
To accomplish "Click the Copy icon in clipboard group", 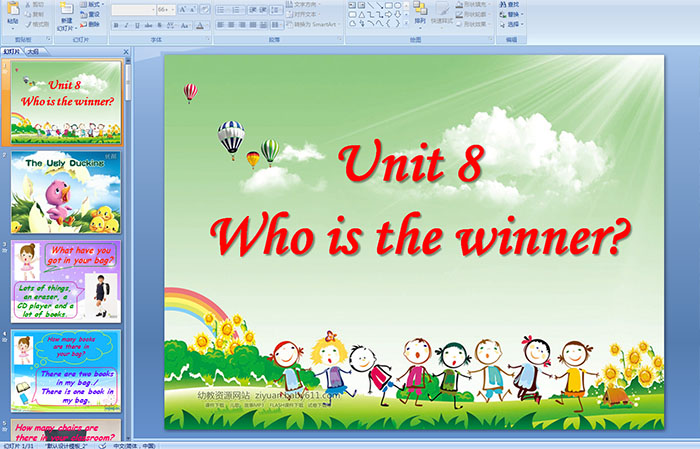I will [28, 14].
